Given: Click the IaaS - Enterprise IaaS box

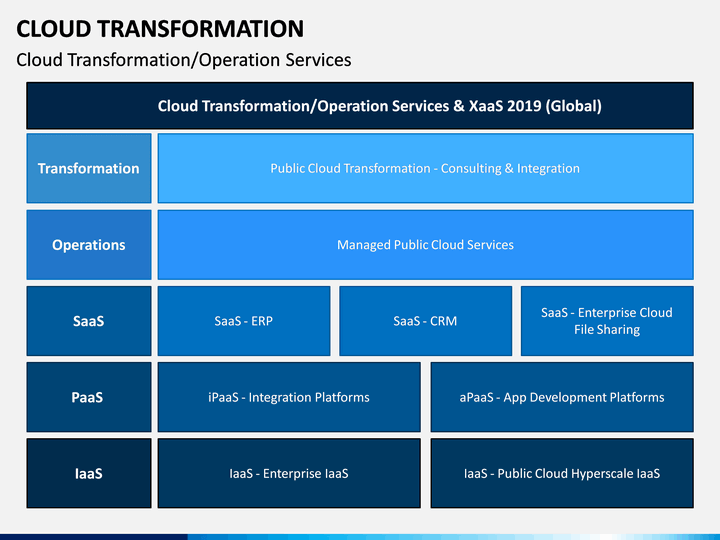Looking at the screenshot, I should (x=289, y=473).
